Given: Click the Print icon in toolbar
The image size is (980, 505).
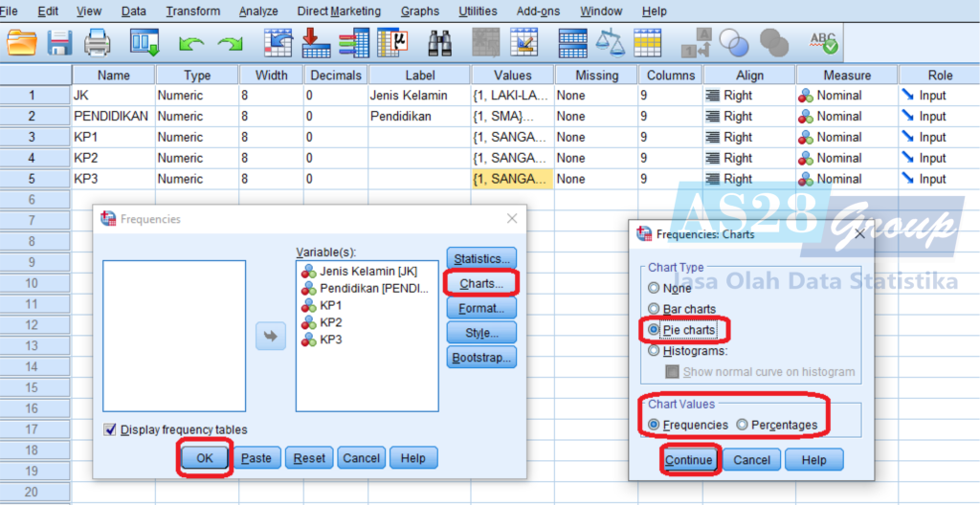Looking at the screenshot, I should [98, 42].
